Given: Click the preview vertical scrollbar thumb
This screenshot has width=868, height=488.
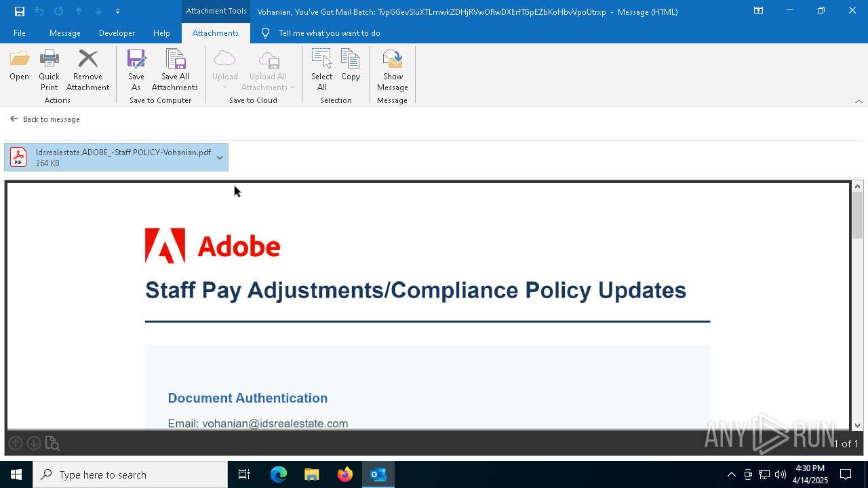Looking at the screenshot, I should point(858,216).
